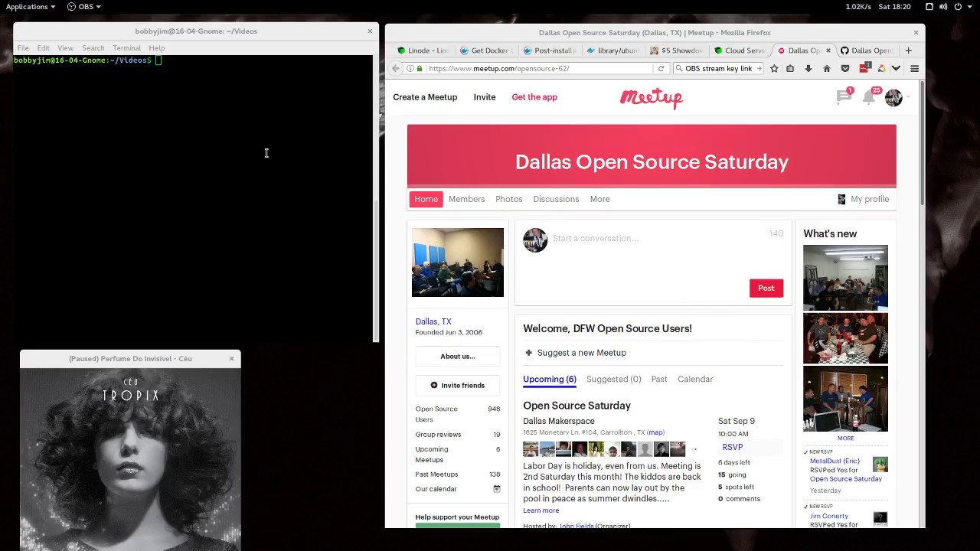The image size is (980, 551).
Task: Switch to the GitHub Dallas Open tab
Action: tap(867, 51)
